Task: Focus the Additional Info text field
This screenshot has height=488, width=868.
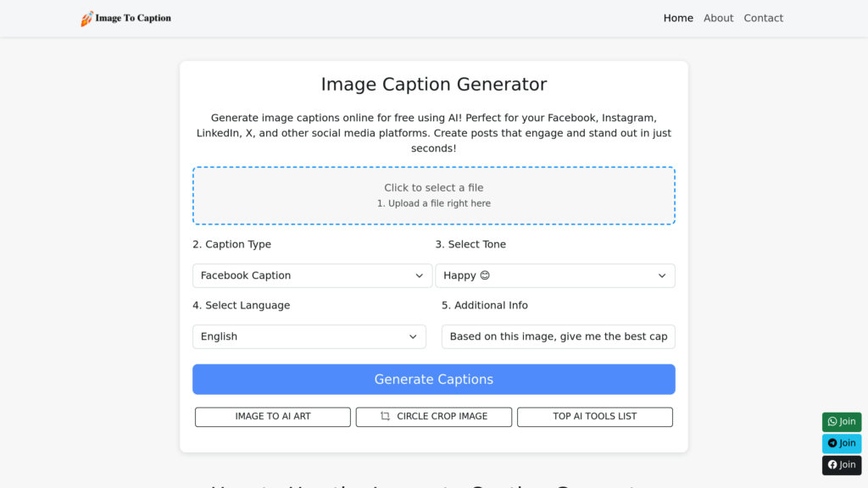Action: [558, 337]
